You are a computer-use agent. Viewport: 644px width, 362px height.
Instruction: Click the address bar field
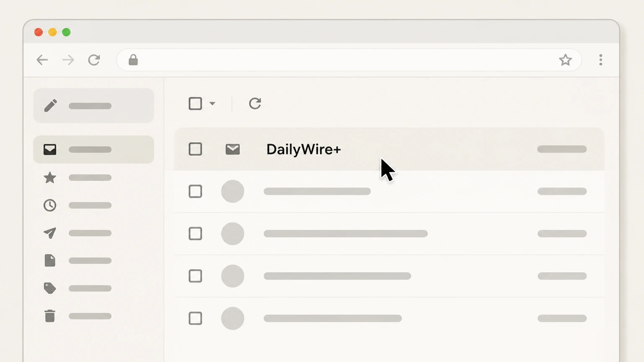click(x=349, y=60)
